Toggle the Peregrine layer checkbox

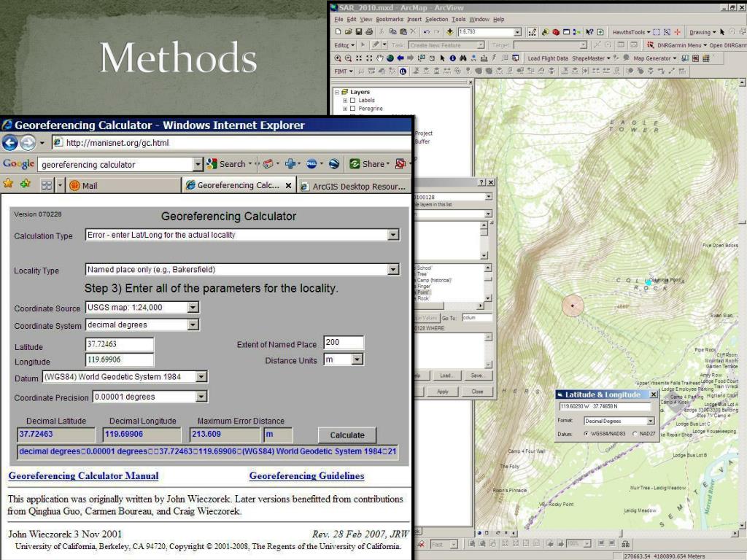tap(352, 109)
